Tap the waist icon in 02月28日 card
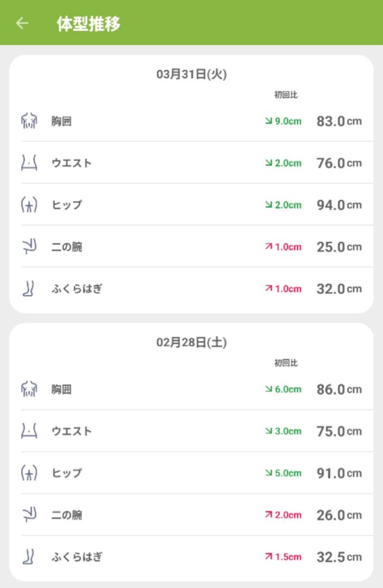383x588 pixels. (29, 431)
